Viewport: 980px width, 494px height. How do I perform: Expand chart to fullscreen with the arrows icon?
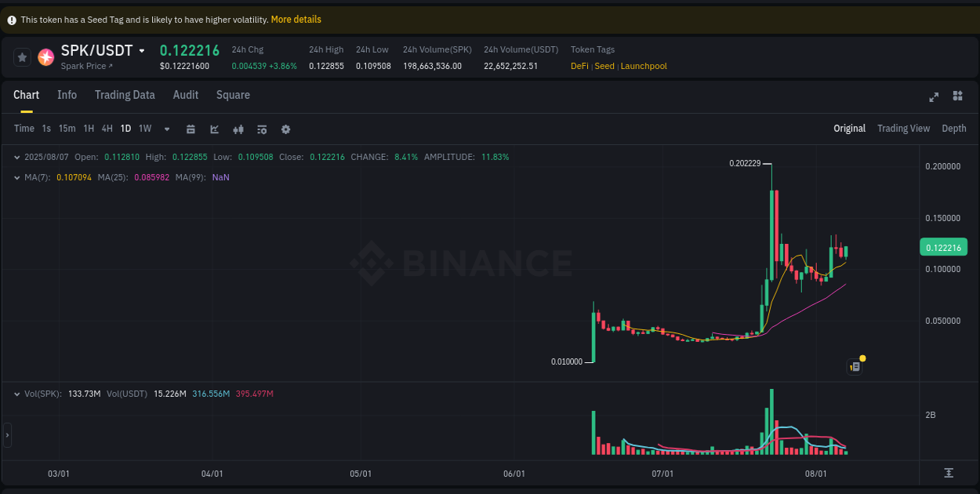point(934,96)
